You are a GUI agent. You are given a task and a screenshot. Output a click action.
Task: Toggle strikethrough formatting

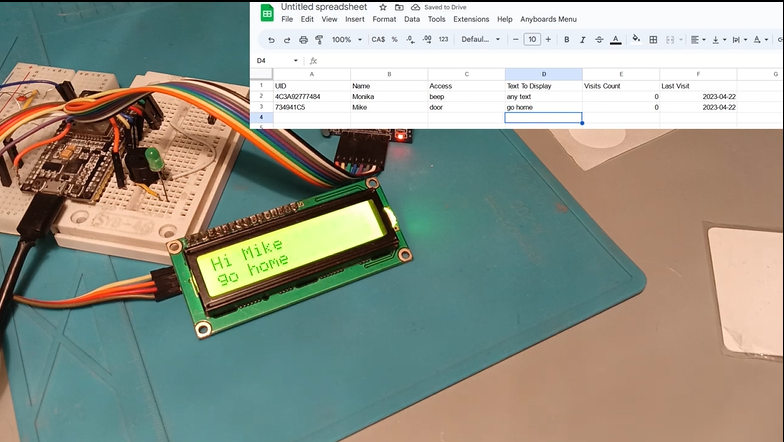click(x=599, y=40)
